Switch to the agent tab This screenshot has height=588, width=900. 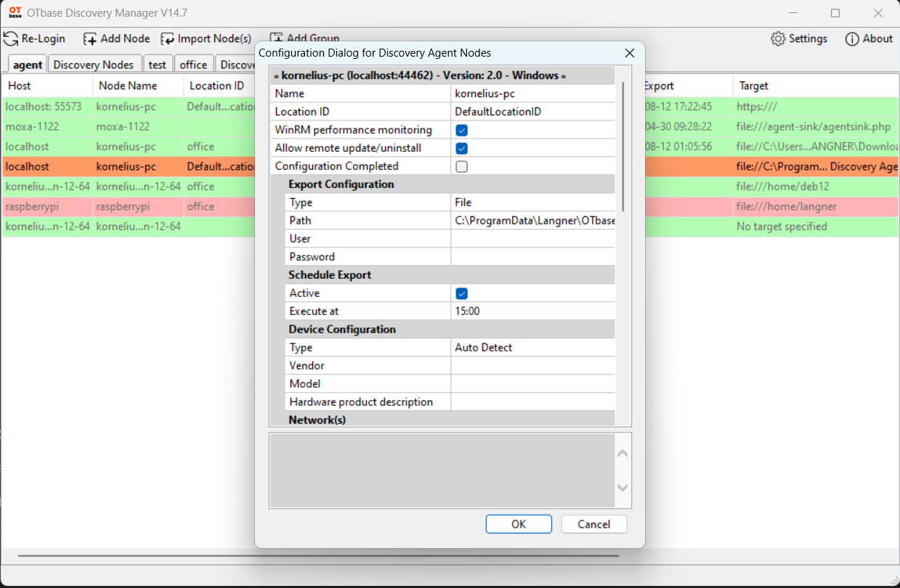tap(28, 65)
